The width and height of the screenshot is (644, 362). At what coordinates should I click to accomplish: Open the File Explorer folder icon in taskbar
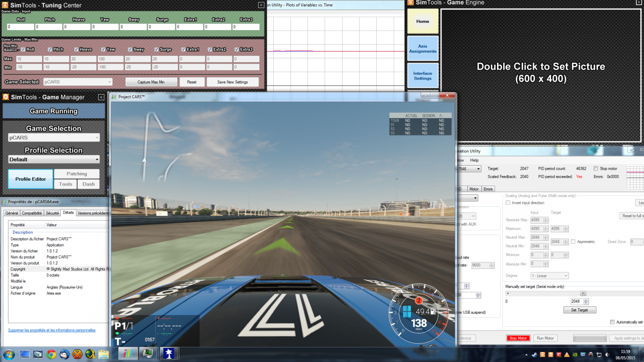(x=103, y=354)
